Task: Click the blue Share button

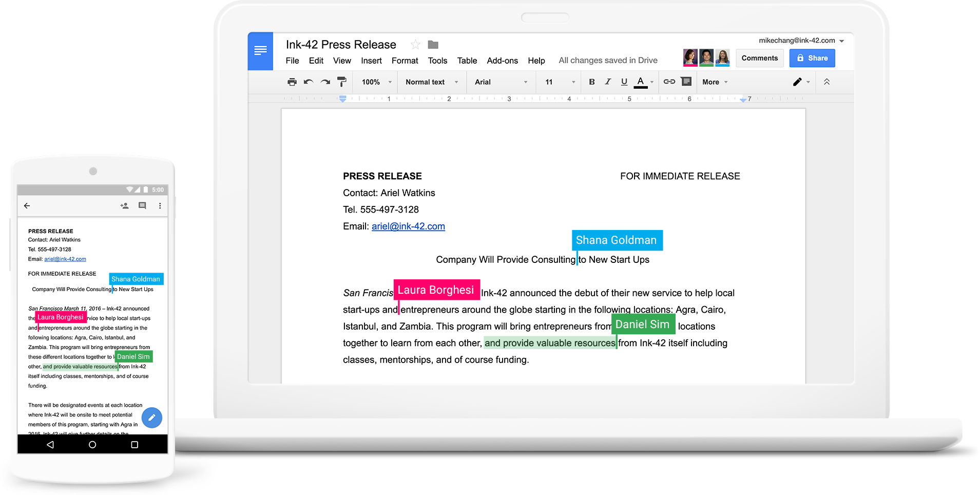Action: tap(812, 58)
